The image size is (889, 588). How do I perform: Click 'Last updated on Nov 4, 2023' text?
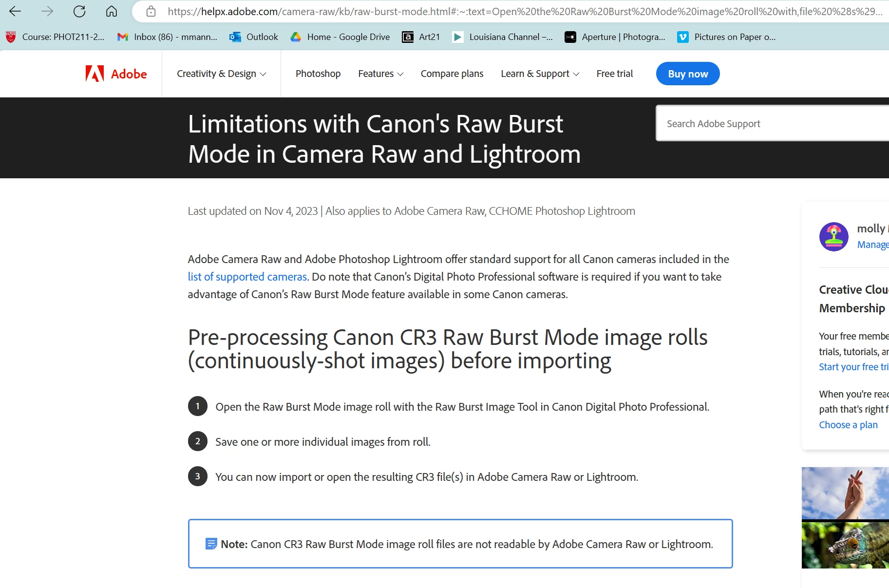tap(253, 211)
